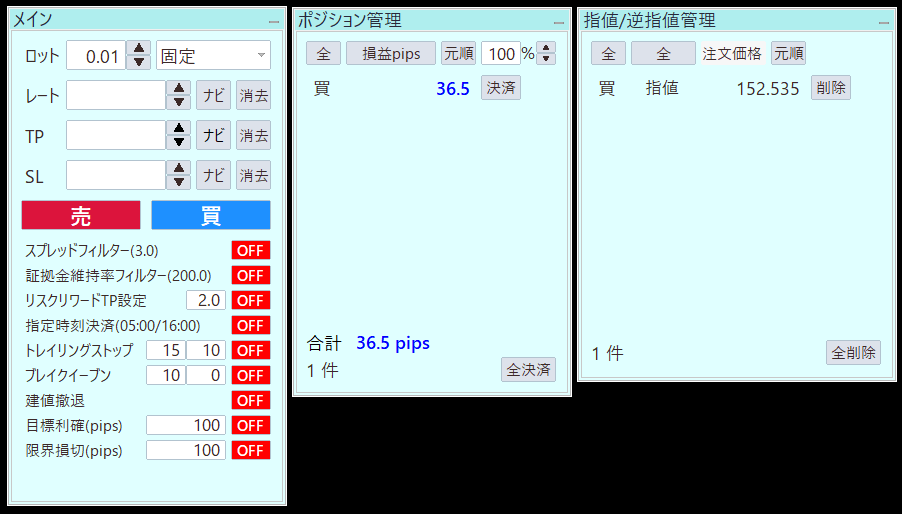
Task: Delete the 152.535 limit order with 削除
Action: click(x=830, y=88)
